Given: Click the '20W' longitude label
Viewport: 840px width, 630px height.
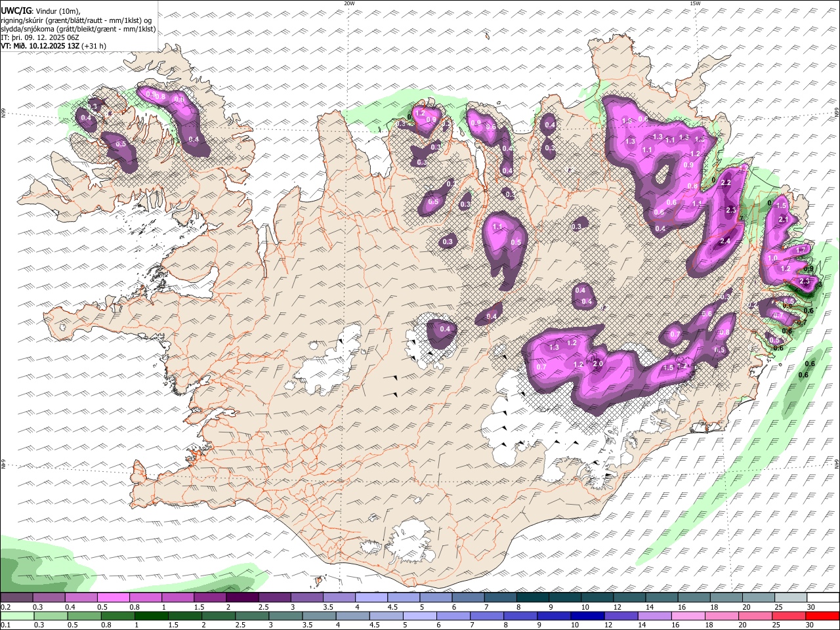Looking at the screenshot, I should (349, 3).
